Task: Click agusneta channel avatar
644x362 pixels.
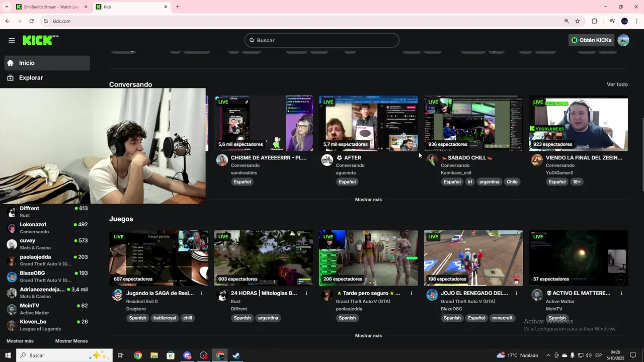Action: 327,160
